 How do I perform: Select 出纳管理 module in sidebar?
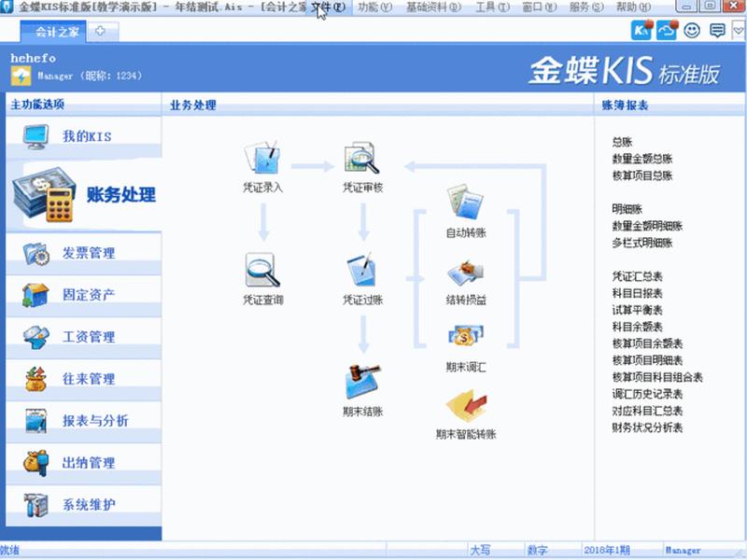[84, 463]
